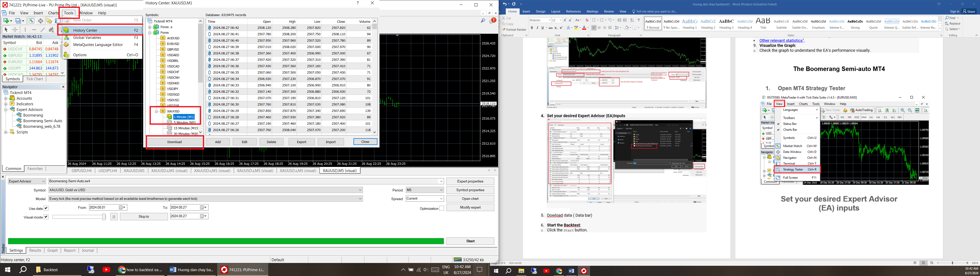Open YouTube icon on left taskbar
980x276 pixels.
tap(106, 270)
